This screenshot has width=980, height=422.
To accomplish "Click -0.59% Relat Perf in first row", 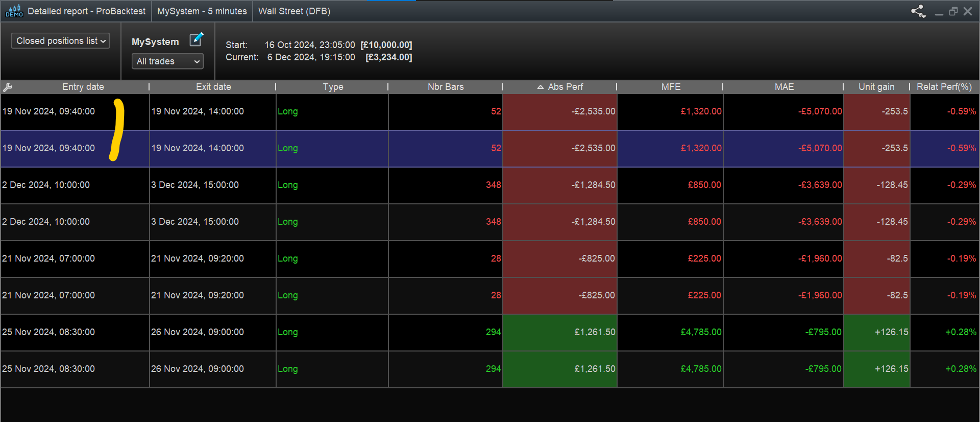I will click(962, 111).
